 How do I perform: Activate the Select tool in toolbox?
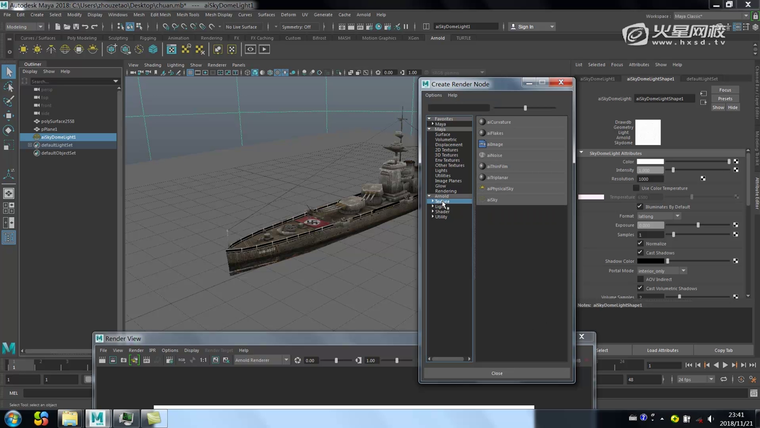pyautogui.click(x=9, y=72)
